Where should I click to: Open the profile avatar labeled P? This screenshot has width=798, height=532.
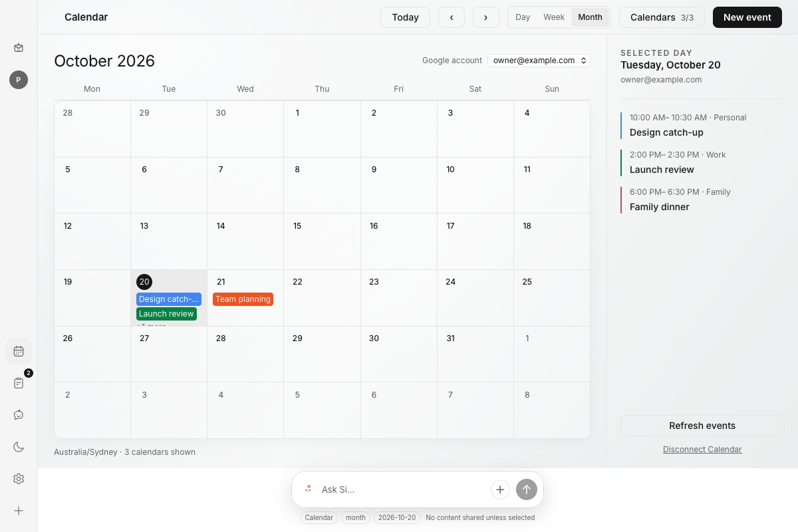pos(19,80)
